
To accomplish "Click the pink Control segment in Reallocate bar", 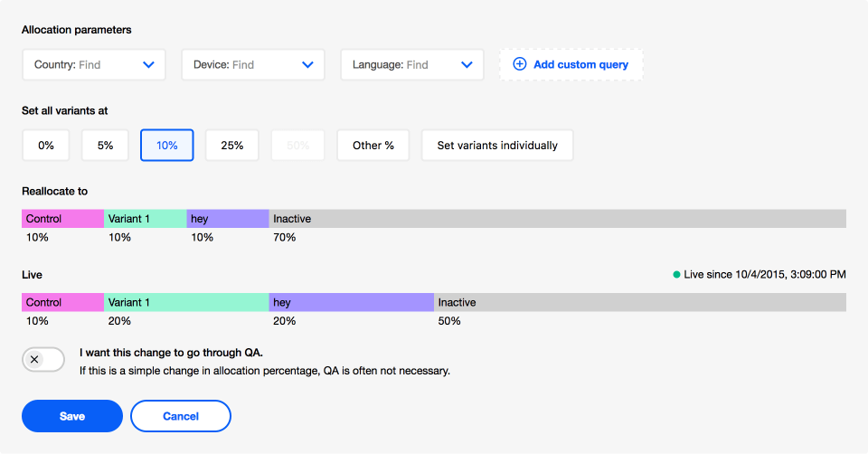I will point(62,219).
